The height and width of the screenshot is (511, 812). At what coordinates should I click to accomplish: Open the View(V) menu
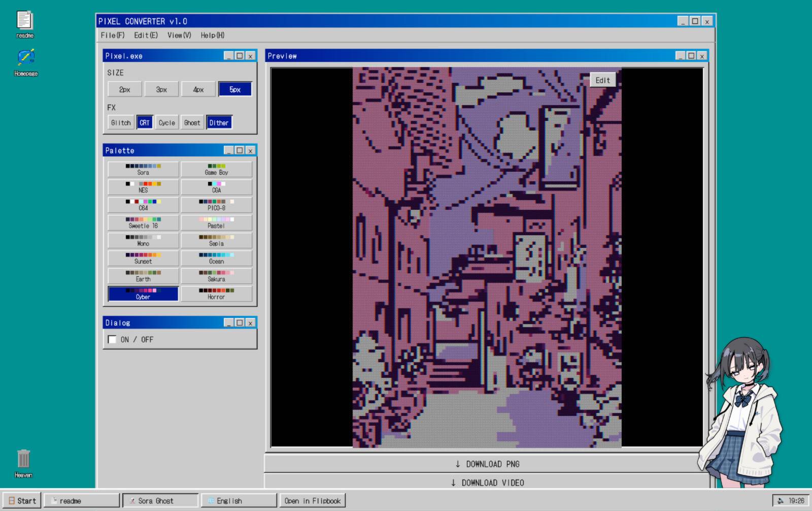click(x=179, y=35)
